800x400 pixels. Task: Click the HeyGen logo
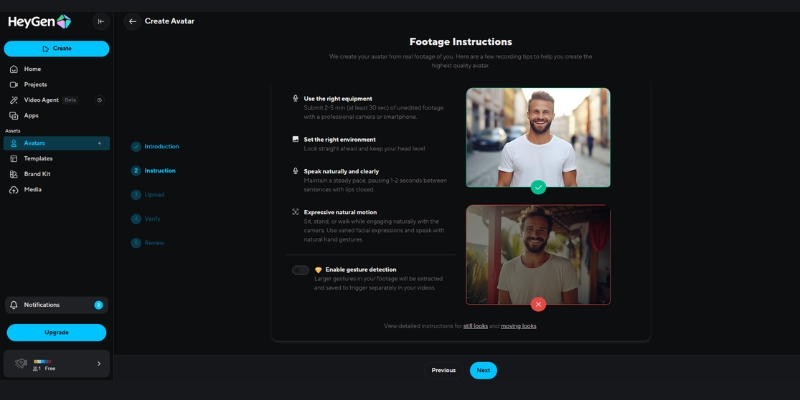tap(39, 21)
